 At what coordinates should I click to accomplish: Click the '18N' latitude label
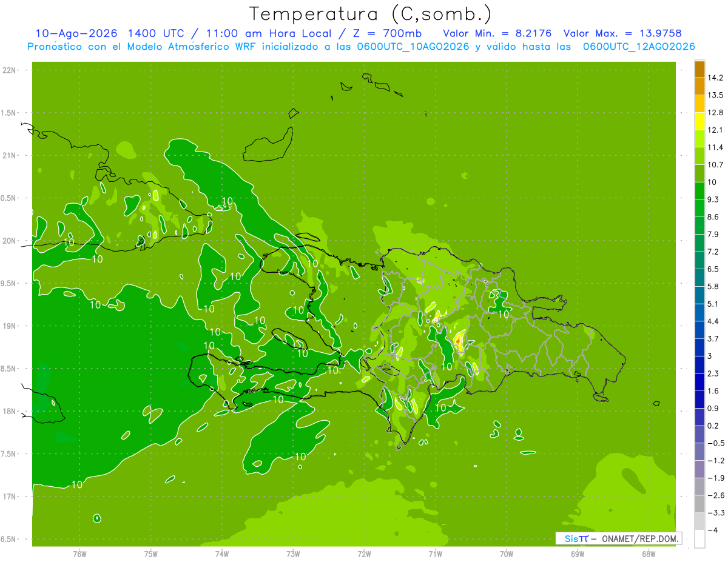[10, 411]
